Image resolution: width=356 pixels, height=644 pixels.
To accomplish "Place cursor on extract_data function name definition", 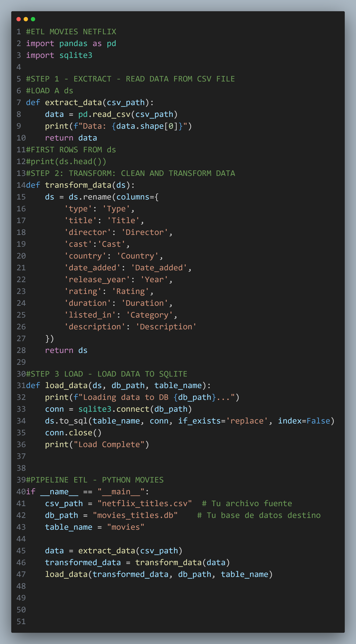I will [x=74, y=102].
